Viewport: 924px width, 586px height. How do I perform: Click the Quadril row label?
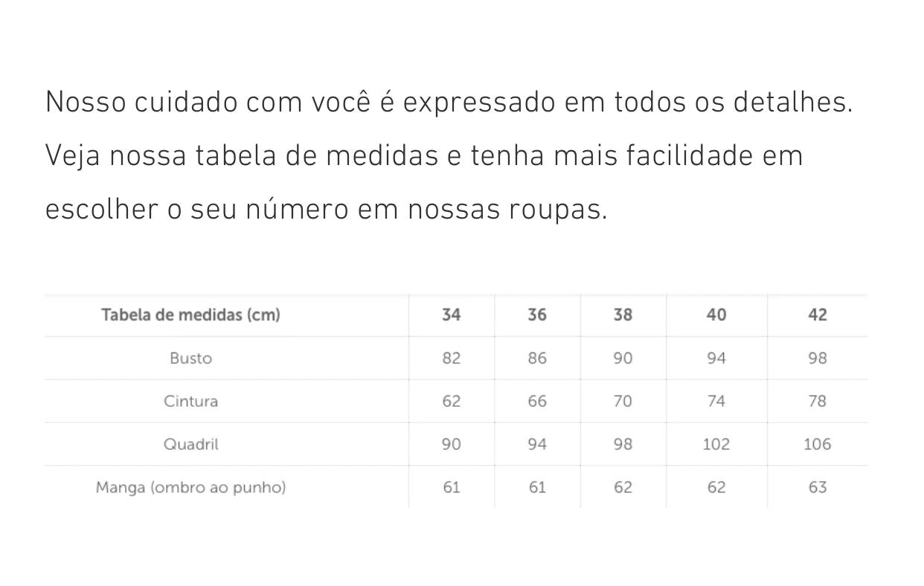point(190,444)
